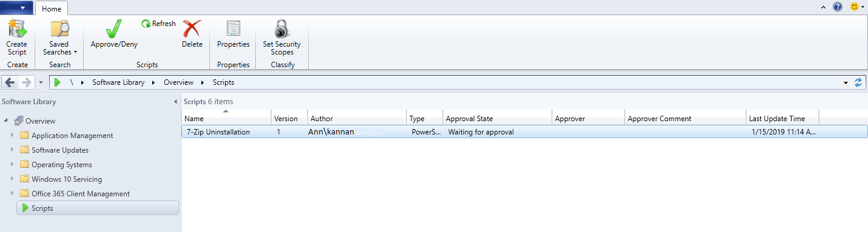Click Scripts in the breadcrumb path
Image resolution: width=868 pixels, height=232 pixels.
223,82
